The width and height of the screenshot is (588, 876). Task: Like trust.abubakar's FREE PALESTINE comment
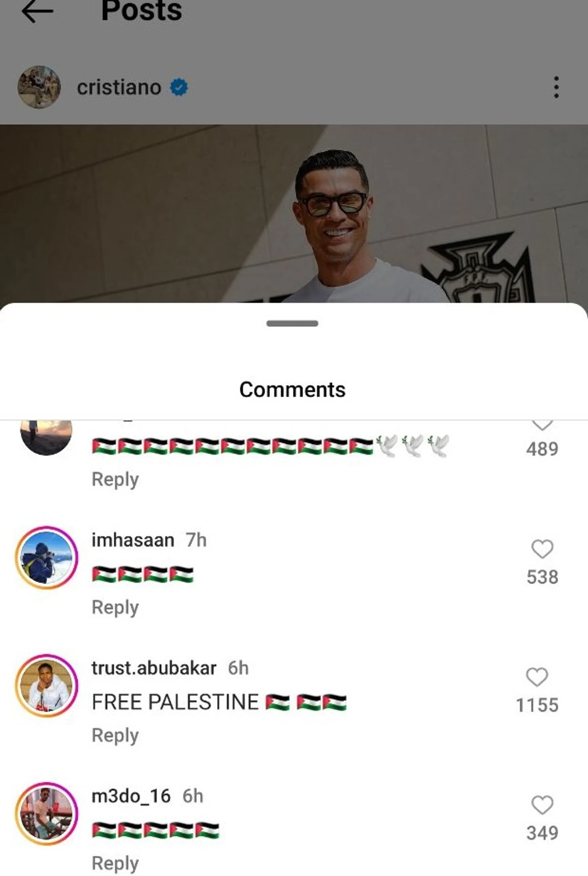click(537, 677)
